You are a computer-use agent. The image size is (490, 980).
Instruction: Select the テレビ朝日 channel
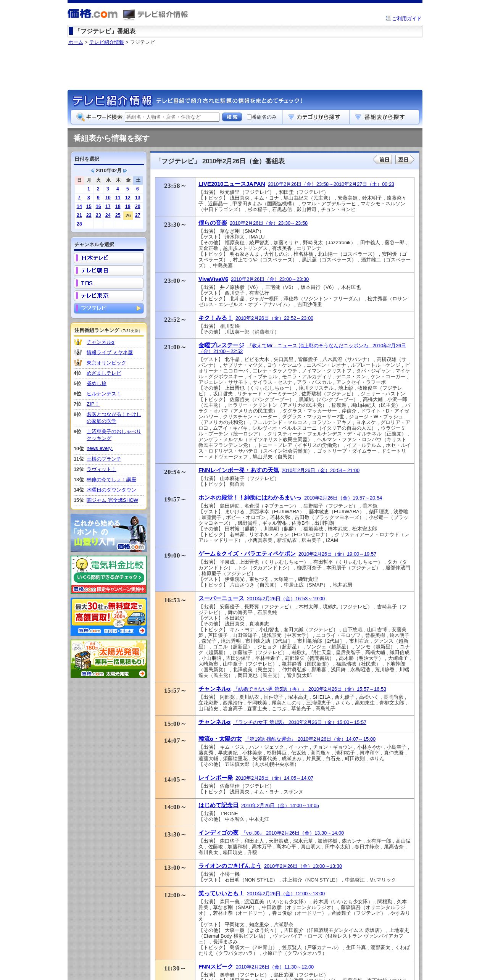click(x=109, y=271)
